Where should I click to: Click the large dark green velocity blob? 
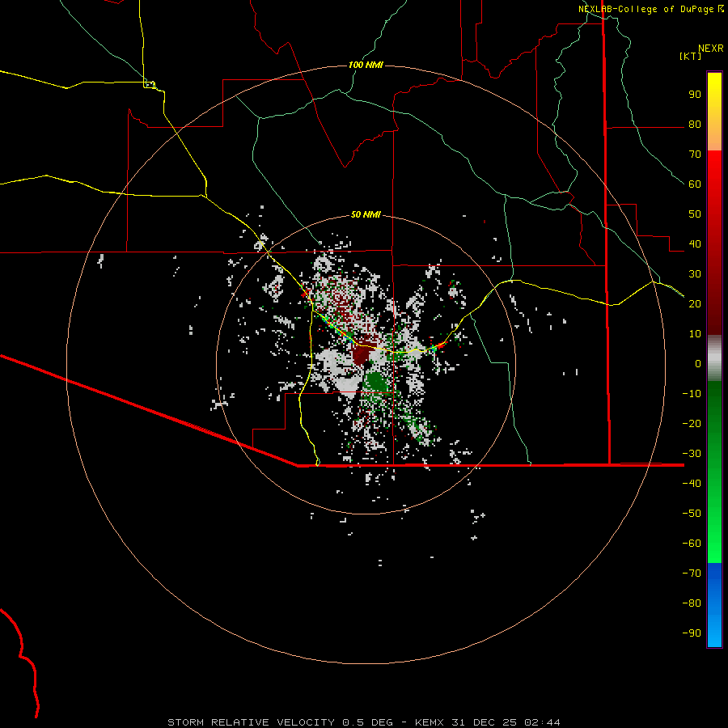click(375, 382)
